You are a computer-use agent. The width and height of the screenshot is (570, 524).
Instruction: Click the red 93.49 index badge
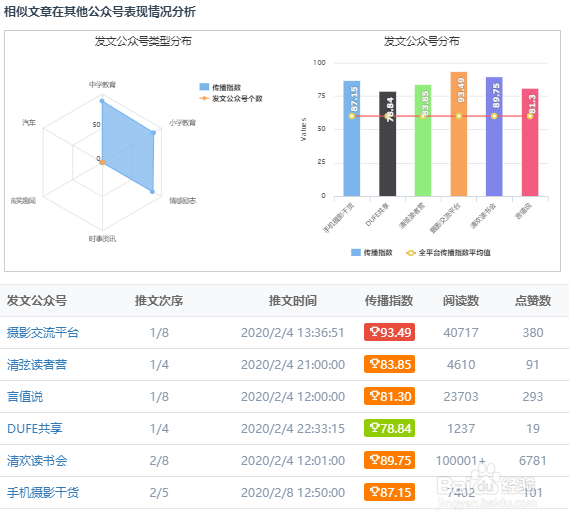[x=389, y=332]
